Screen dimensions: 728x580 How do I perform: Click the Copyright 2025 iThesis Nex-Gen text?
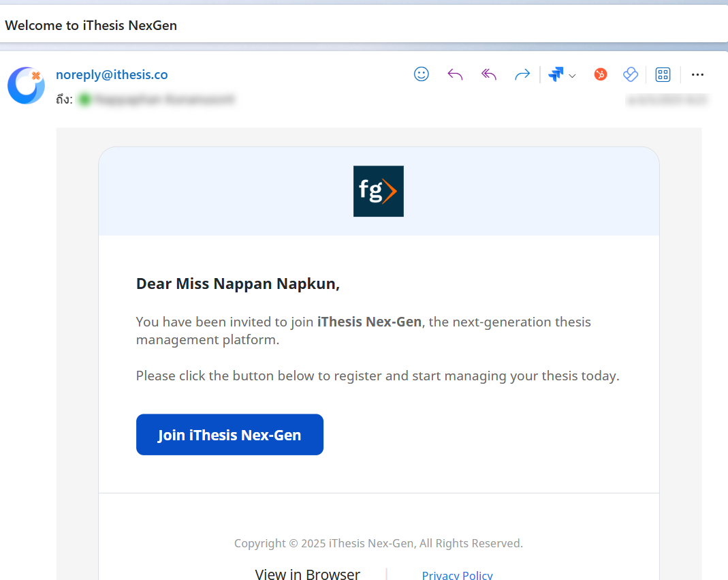point(379,543)
